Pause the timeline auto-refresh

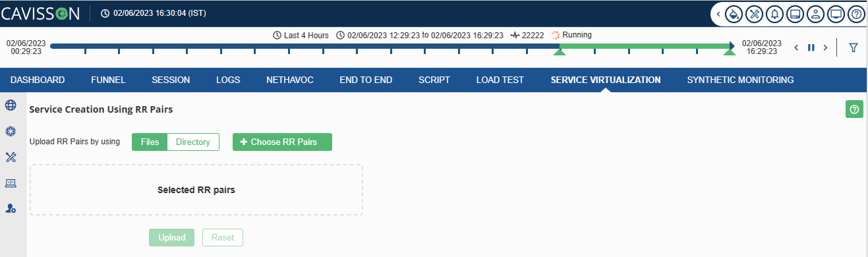[811, 47]
